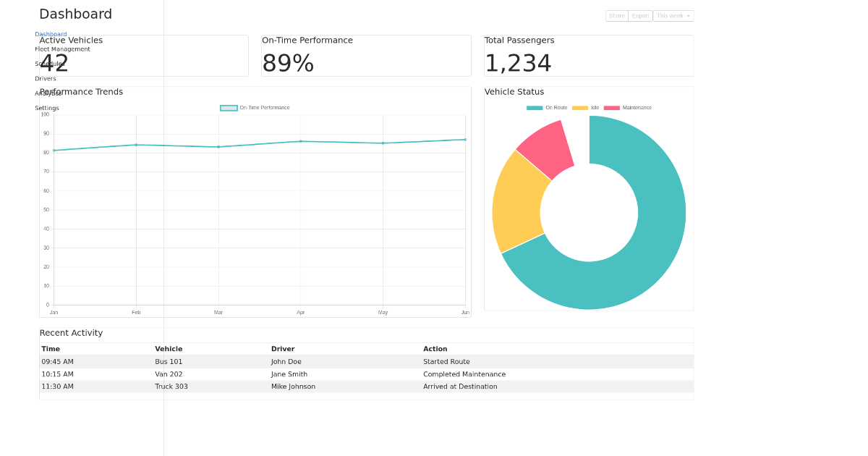Click the 89% On-Time Performance card
Image resolution: width=868 pixels, height=456 pixels.
click(366, 55)
